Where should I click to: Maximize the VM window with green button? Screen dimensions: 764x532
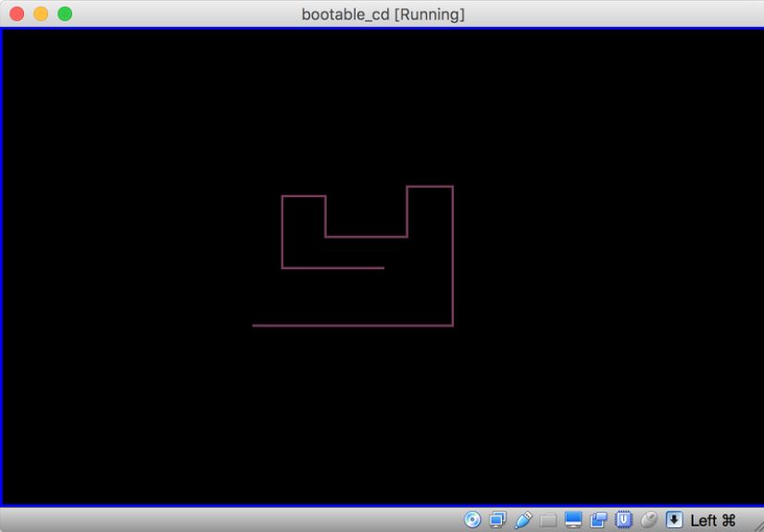point(65,14)
